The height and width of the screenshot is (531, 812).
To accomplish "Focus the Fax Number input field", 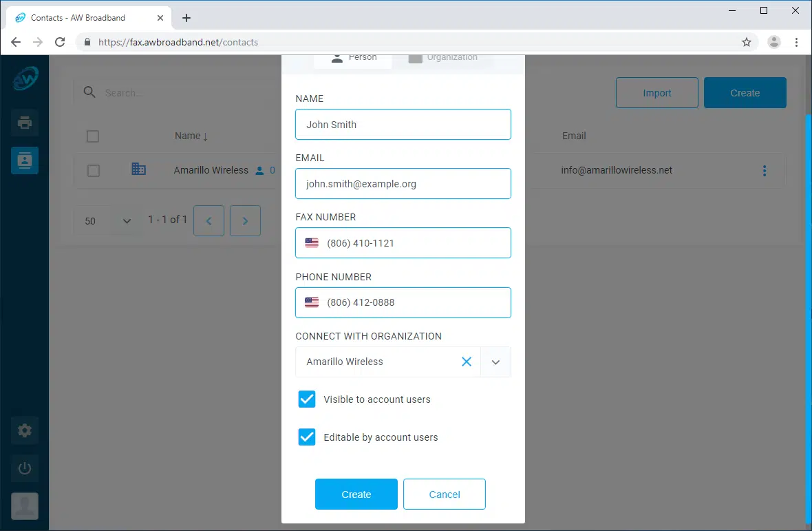I will click(403, 243).
